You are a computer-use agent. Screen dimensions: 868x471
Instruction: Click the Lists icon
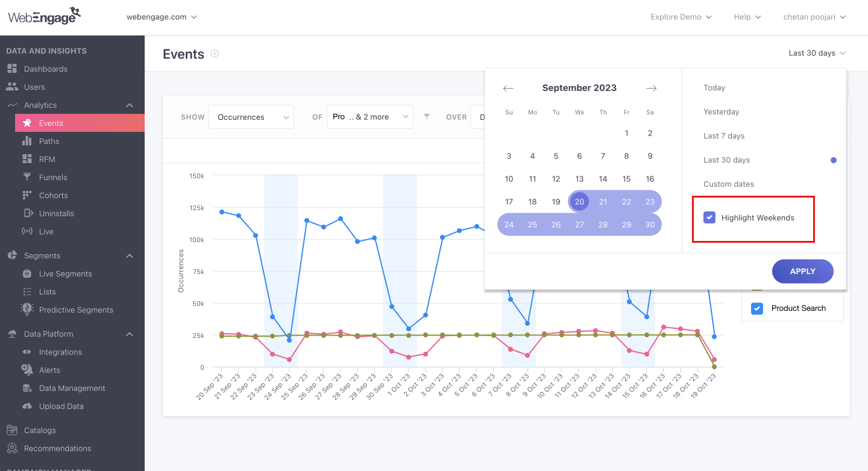coord(27,292)
